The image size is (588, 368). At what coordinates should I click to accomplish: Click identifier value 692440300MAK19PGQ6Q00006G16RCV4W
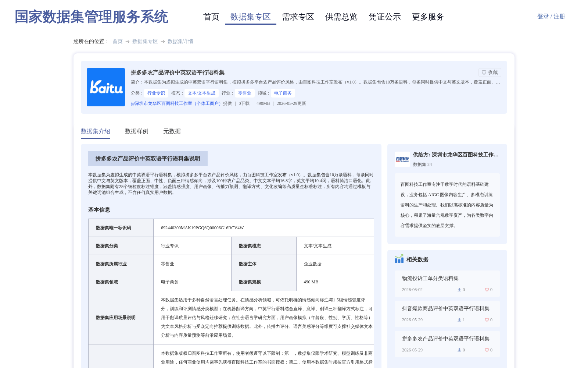click(202, 228)
